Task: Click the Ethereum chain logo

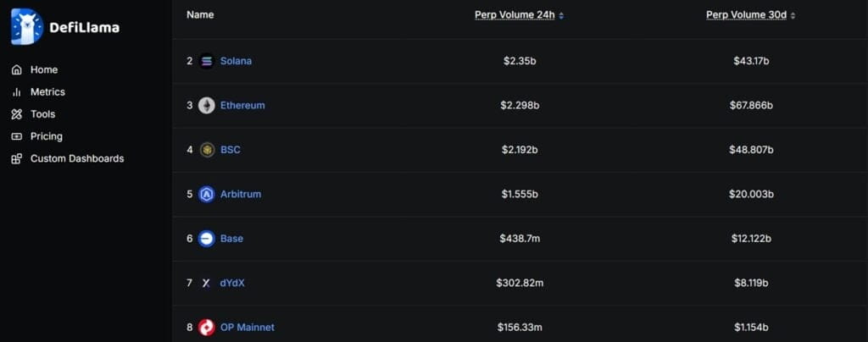Action: coord(207,106)
